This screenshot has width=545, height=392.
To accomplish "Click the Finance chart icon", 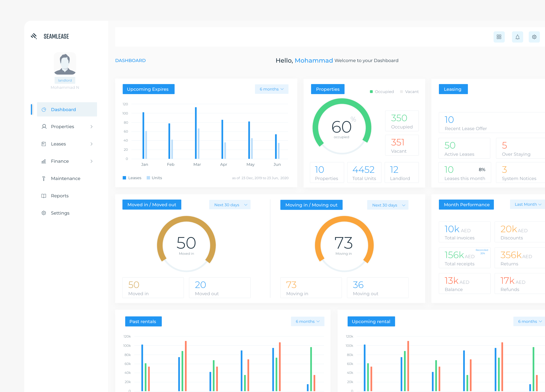I will click(44, 161).
